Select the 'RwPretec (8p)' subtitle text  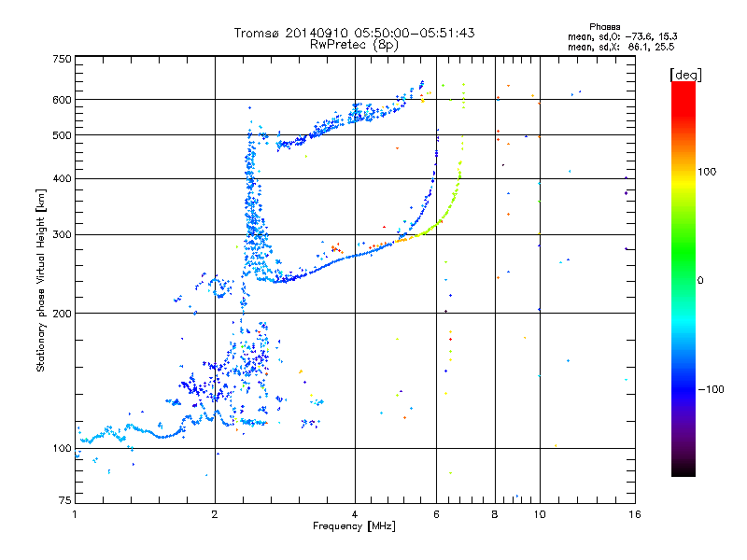pyautogui.click(x=354, y=45)
